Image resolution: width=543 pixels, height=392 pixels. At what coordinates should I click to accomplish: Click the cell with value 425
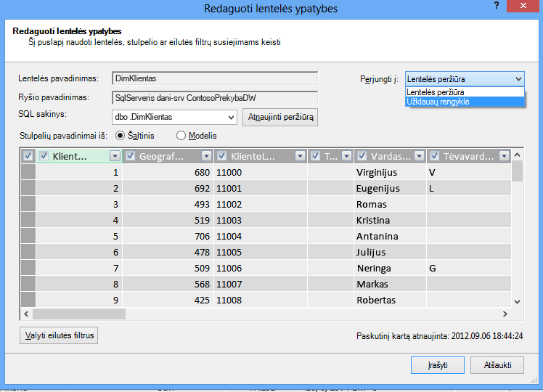click(x=168, y=300)
